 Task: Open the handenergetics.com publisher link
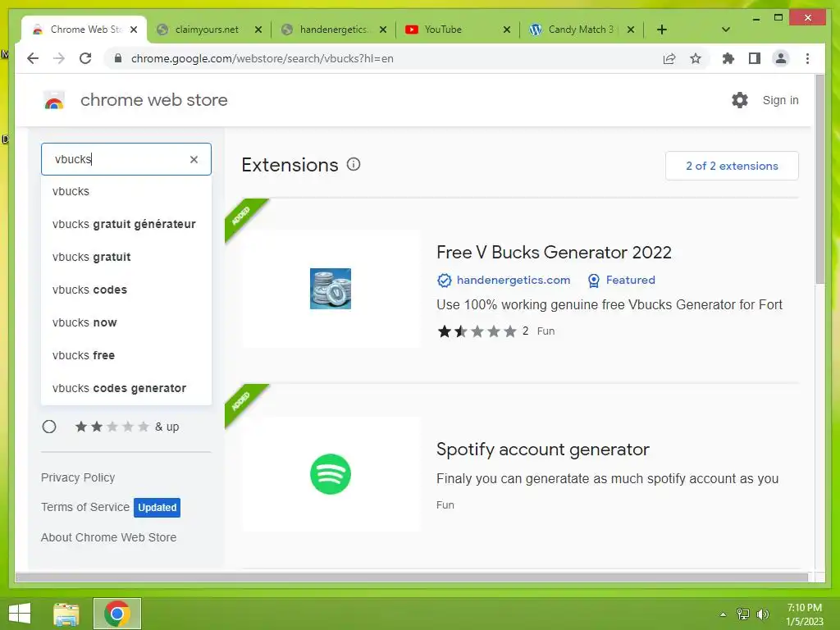[x=514, y=281]
